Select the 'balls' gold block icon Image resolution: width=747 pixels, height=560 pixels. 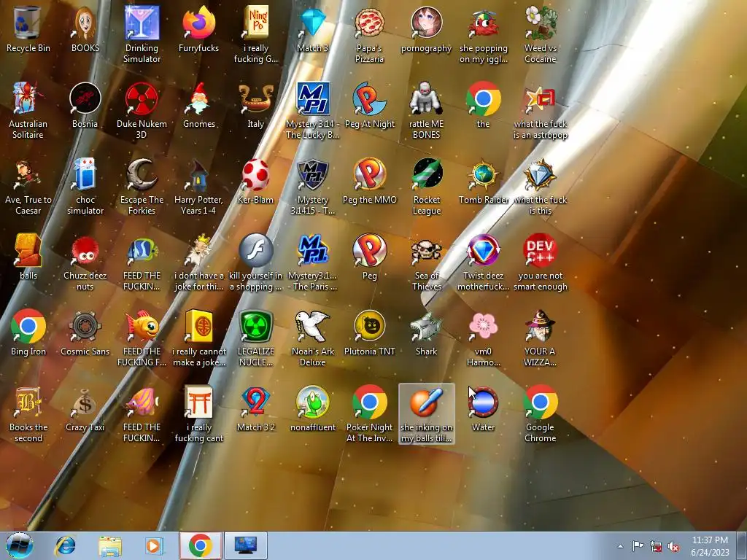(x=28, y=251)
